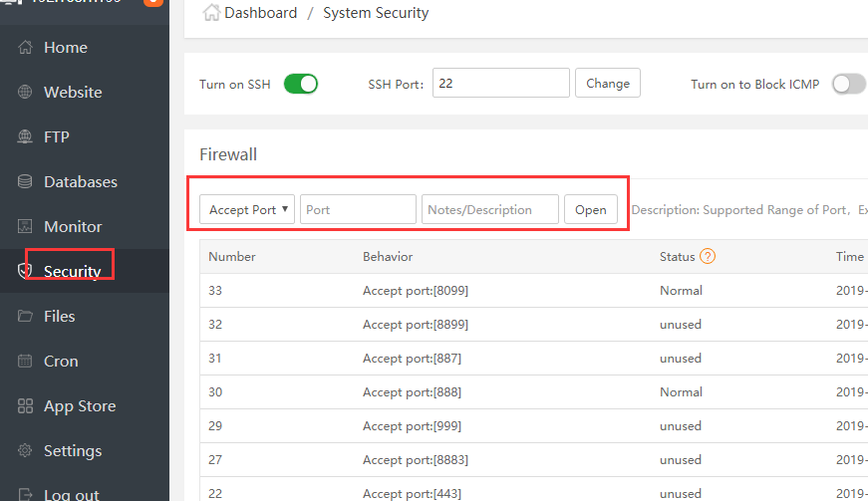Click the Status help question mark icon
This screenshot has width=868, height=501.
[x=708, y=257]
